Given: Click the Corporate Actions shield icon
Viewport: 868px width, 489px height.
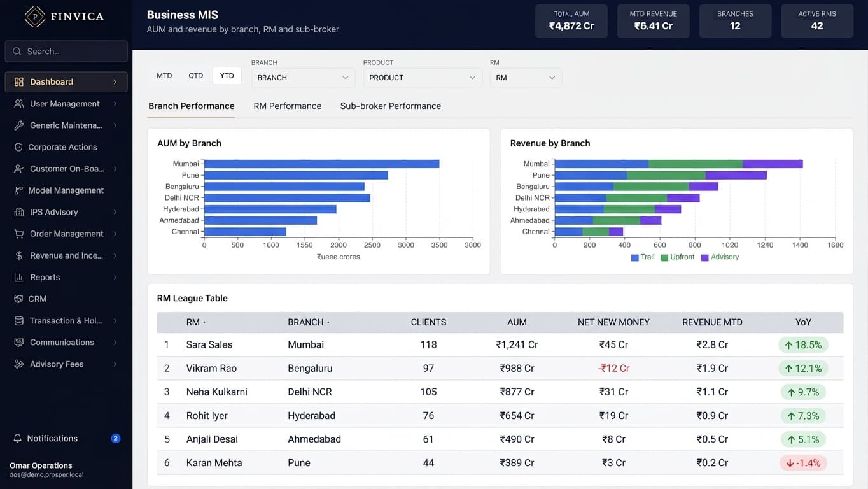Looking at the screenshot, I should pos(18,147).
